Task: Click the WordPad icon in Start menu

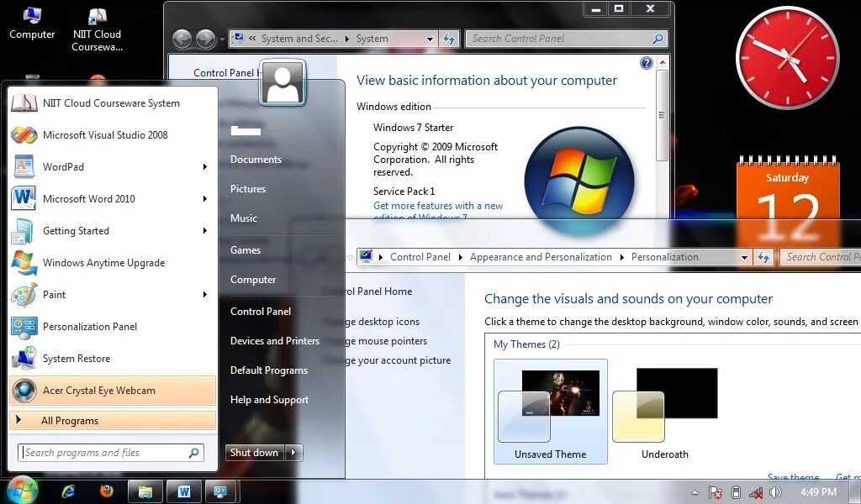Action: (24, 166)
